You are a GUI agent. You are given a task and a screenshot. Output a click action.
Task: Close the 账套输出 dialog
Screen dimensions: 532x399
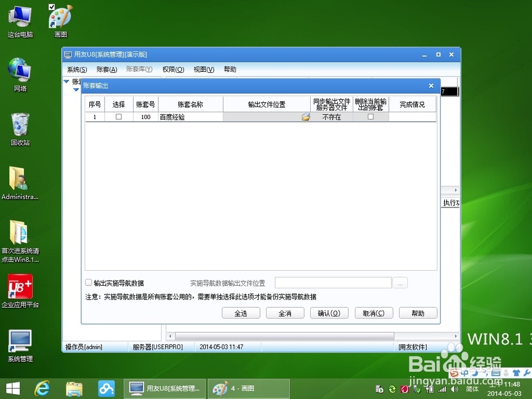pos(431,86)
